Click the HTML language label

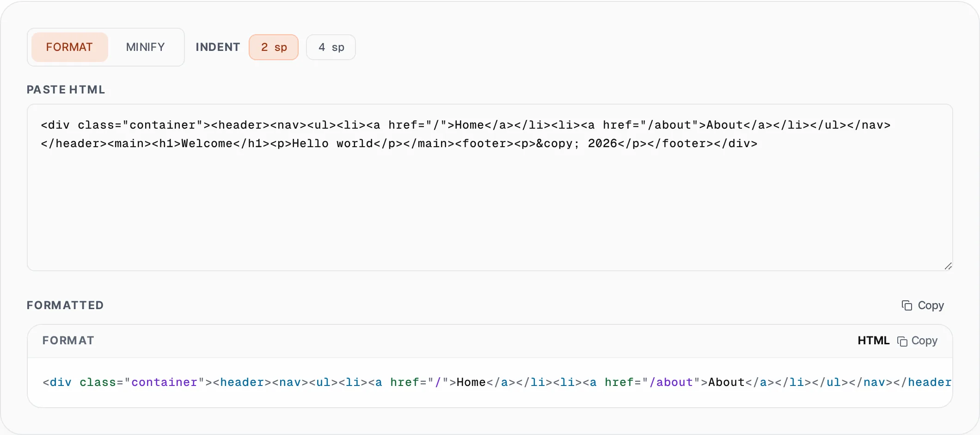tap(873, 341)
